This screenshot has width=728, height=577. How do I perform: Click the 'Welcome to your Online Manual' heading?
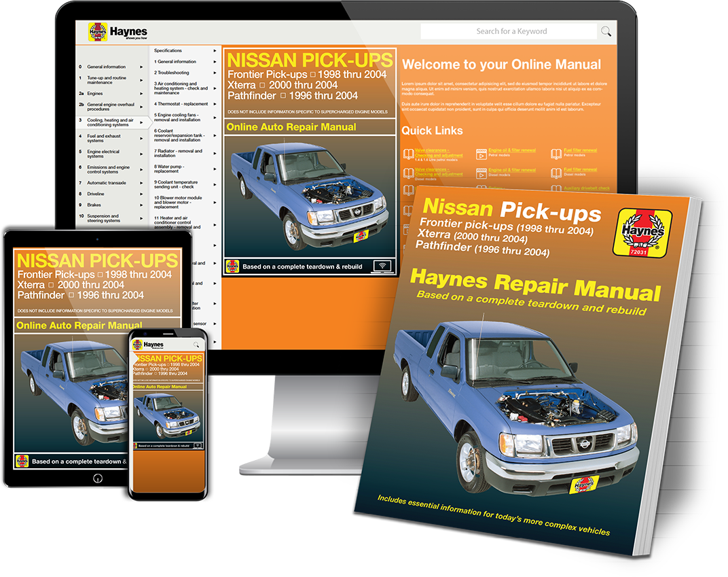tap(501, 65)
